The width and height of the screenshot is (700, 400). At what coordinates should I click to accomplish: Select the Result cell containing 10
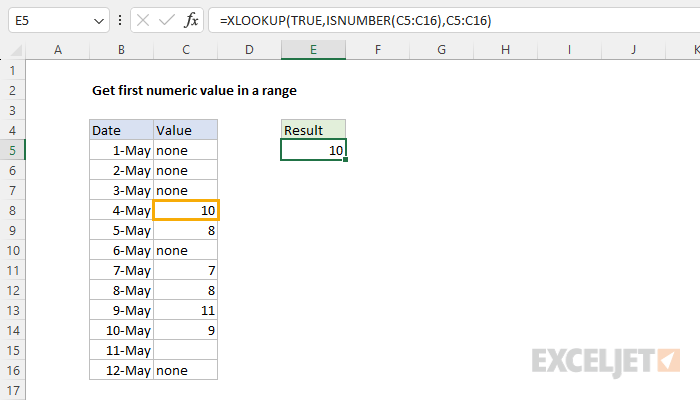[313, 150]
